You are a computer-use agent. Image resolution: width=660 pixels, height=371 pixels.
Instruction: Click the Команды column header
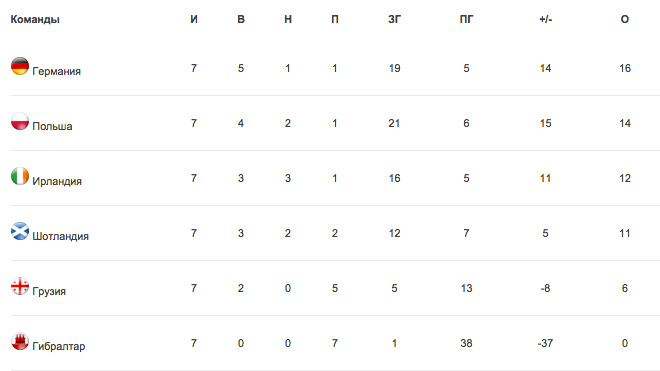click(35, 19)
